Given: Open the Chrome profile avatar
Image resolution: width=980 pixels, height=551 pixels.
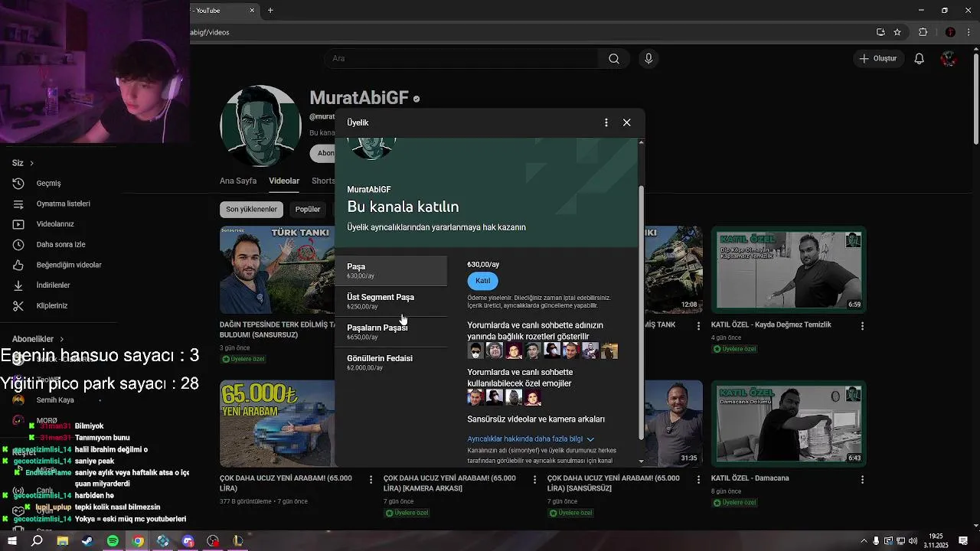Looking at the screenshot, I should click(x=950, y=32).
